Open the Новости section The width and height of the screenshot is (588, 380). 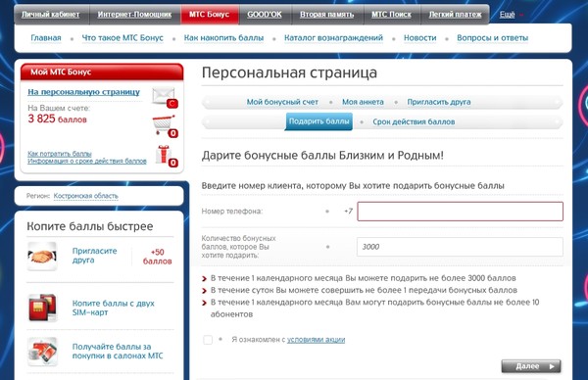[x=420, y=38]
